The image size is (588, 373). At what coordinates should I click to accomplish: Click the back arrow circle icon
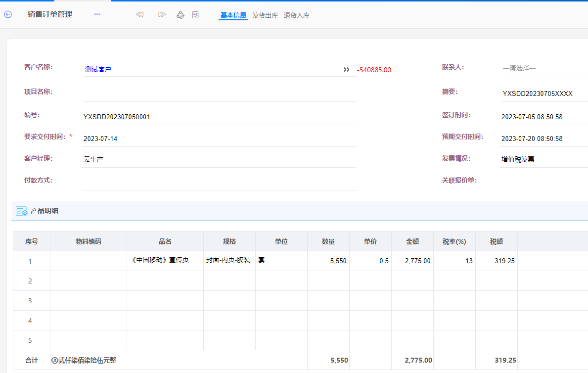pyautogui.click(x=8, y=14)
